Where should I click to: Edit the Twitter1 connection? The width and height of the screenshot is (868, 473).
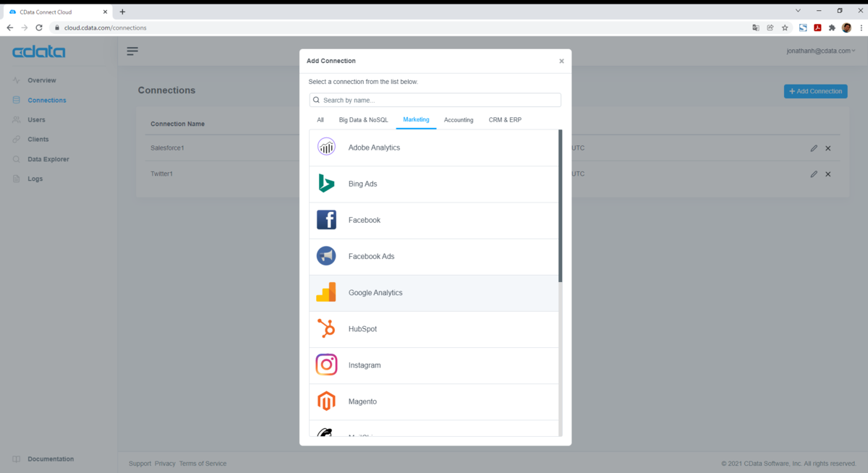(x=814, y=174)
